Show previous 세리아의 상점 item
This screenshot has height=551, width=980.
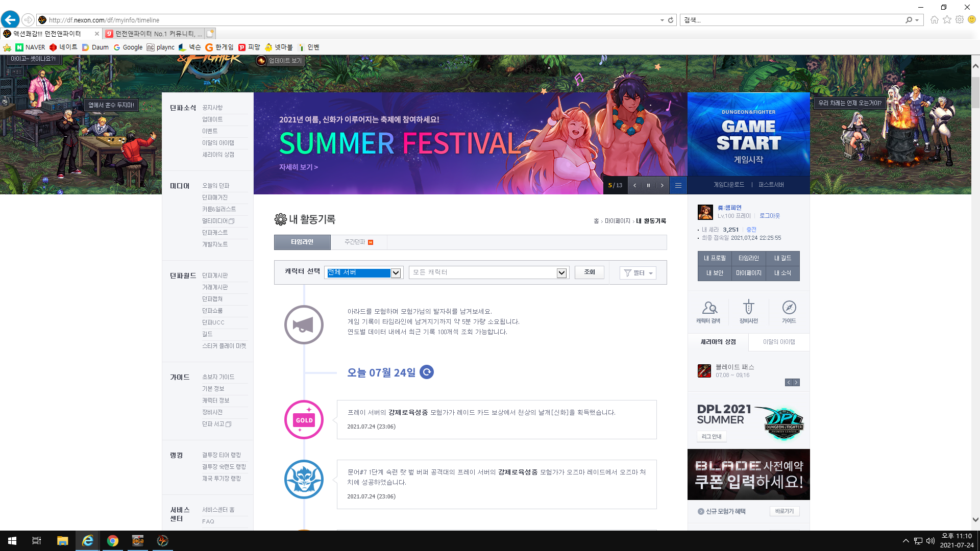pyautogui.click(x=789, y=383)
